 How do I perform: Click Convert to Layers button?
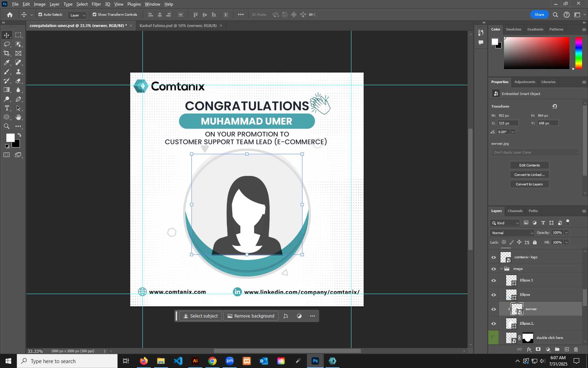[x=530, y=184]
